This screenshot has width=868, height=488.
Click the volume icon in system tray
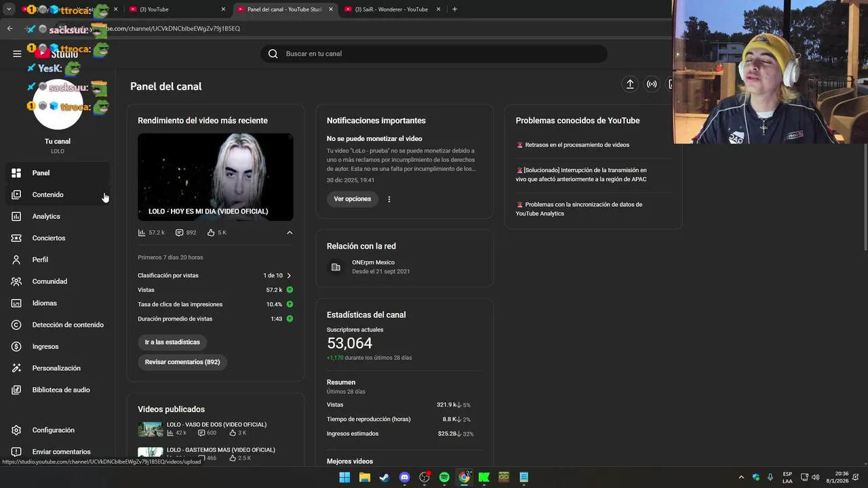(816, 477)
